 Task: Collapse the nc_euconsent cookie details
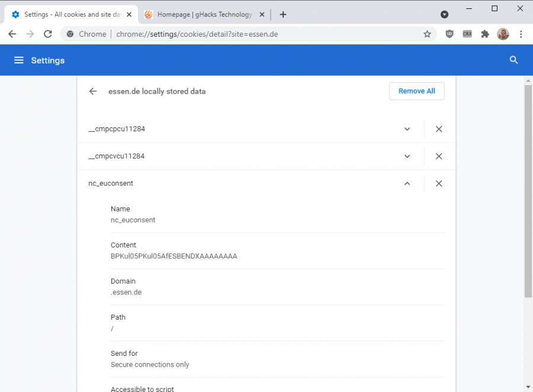(x=407, y=184)
